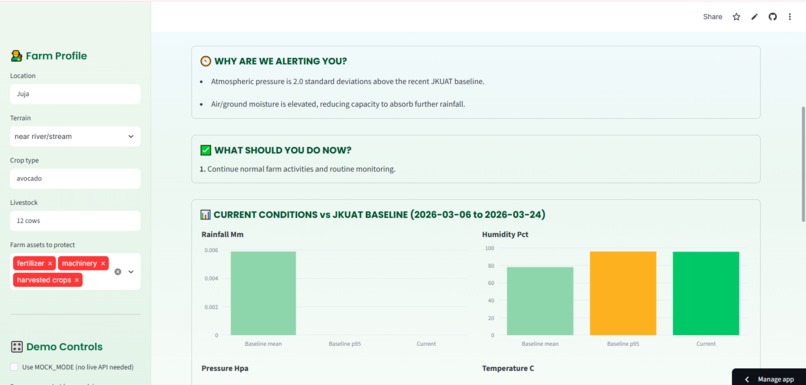806x385 pixels.
Task: Open the three-dot app menu
Action: click(x=790, y=17)
